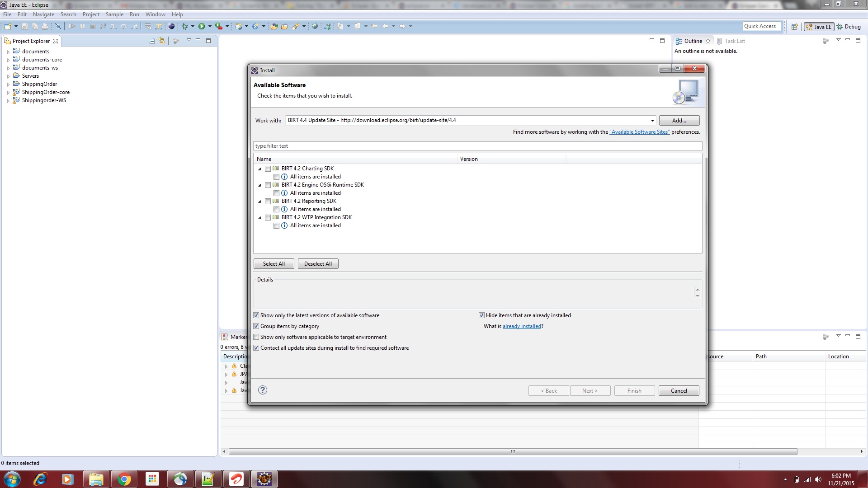Screen dimensions: 868x488
Task: Check the BIRT 4.2 Reporting SDK checkbox
Action: [x=268, y=201]
